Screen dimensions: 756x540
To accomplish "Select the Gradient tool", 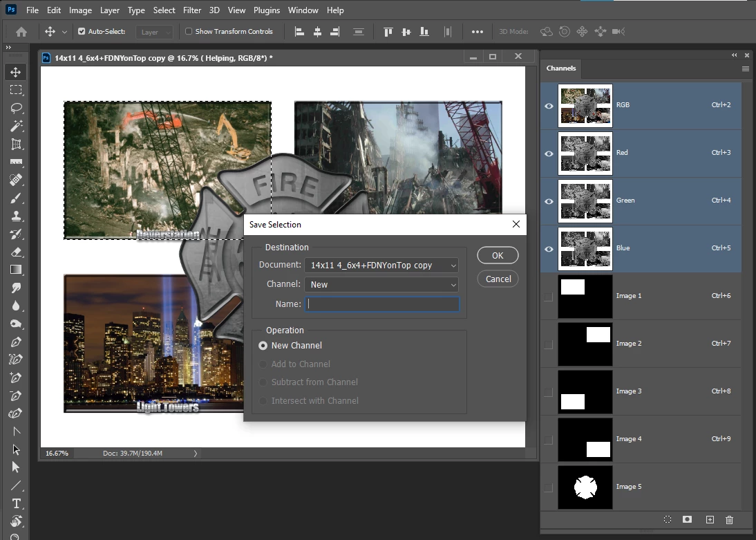I will (15, 270).
